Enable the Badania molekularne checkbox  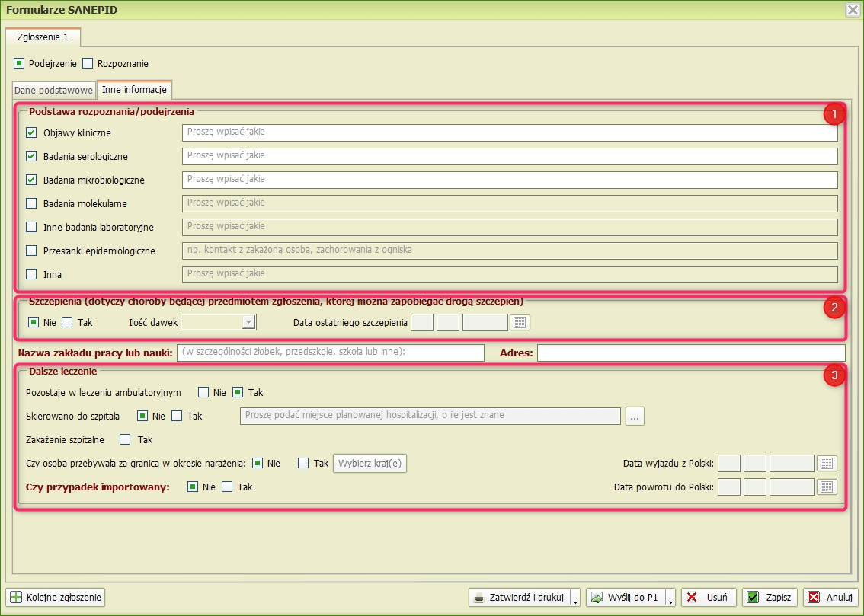pyautogui.click(x=31, y=203)
